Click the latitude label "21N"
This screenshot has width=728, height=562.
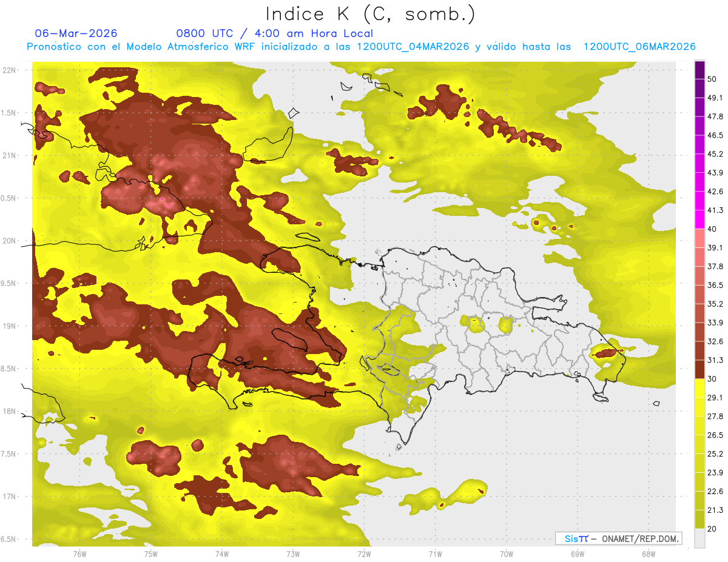click(8, 155)
